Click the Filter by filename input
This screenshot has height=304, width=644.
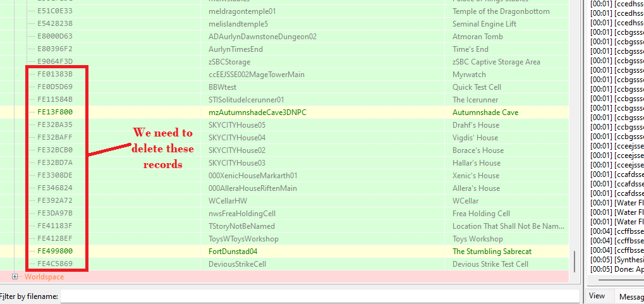[x=320, y=296]
